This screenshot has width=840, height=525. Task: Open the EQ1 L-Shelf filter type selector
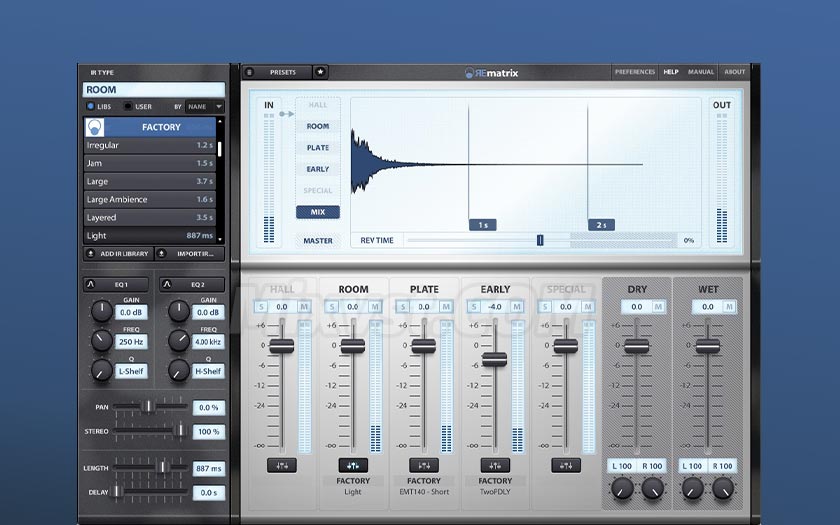click(x=132, y=371)
